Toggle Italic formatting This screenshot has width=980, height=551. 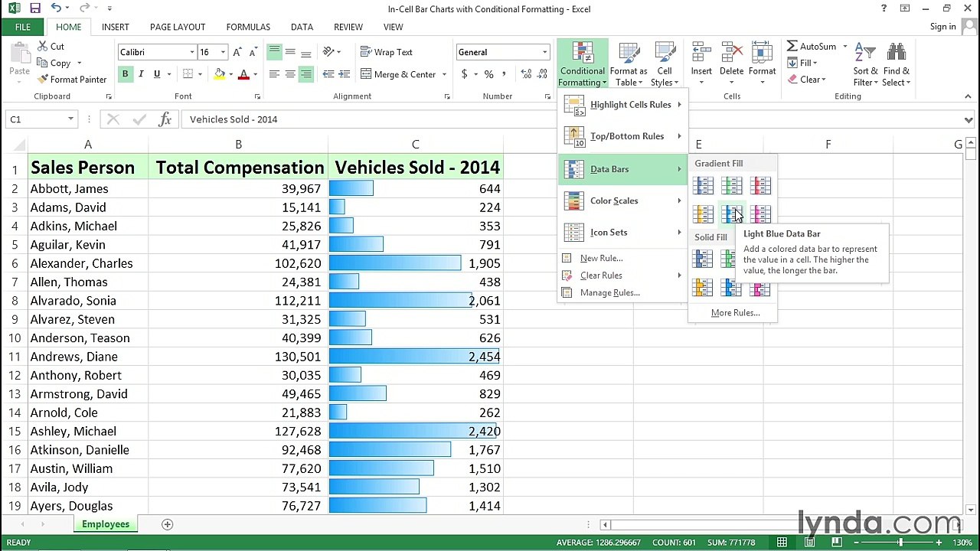[141, 74]
